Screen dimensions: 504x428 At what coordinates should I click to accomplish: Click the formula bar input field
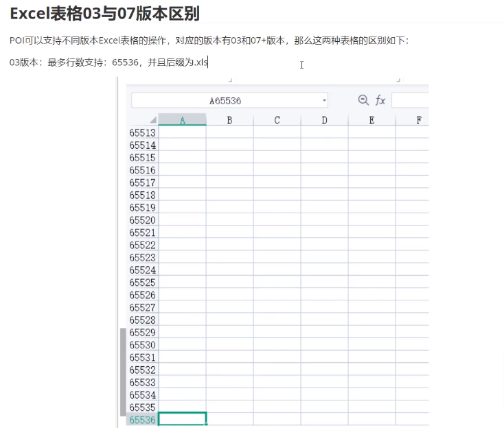coord(410,100)
